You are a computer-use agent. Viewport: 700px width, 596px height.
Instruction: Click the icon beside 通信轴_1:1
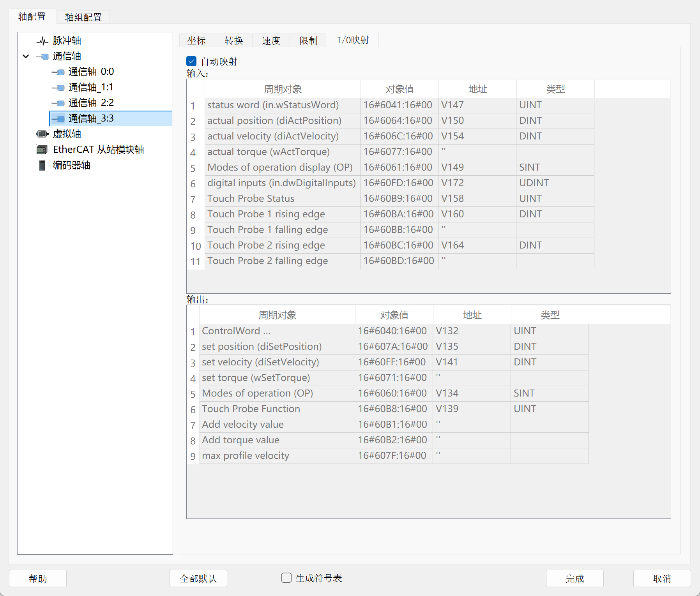pos(58,88)
